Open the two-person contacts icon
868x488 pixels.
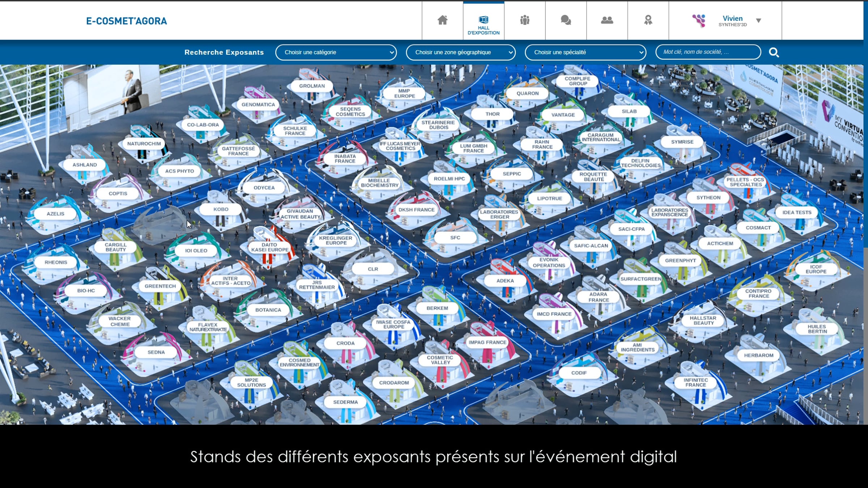pyautogui.click(x=607, y=21)
